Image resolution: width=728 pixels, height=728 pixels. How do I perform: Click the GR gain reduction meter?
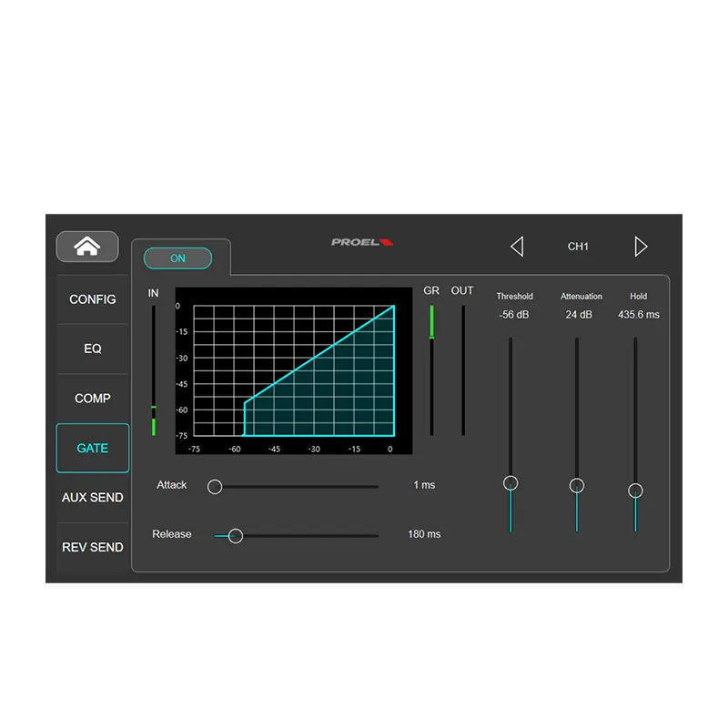point(431,369)
